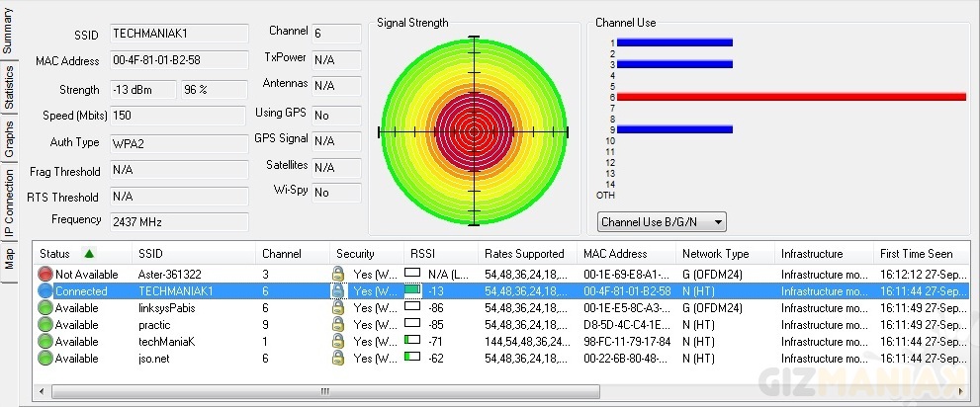980x407 pixels.
Task: Click the RSSI column header
Action: coord(421,254)
